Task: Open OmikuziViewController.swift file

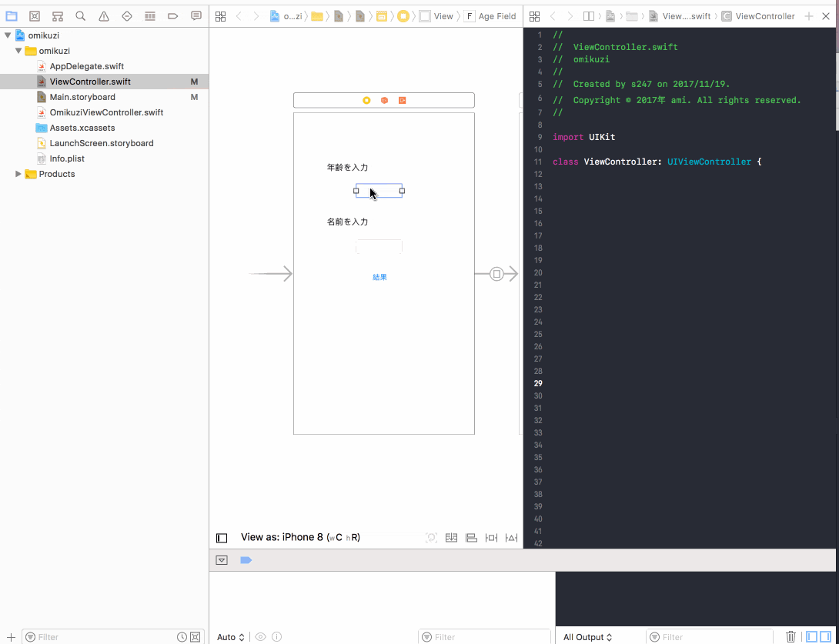Action: (x=105, y=112)
